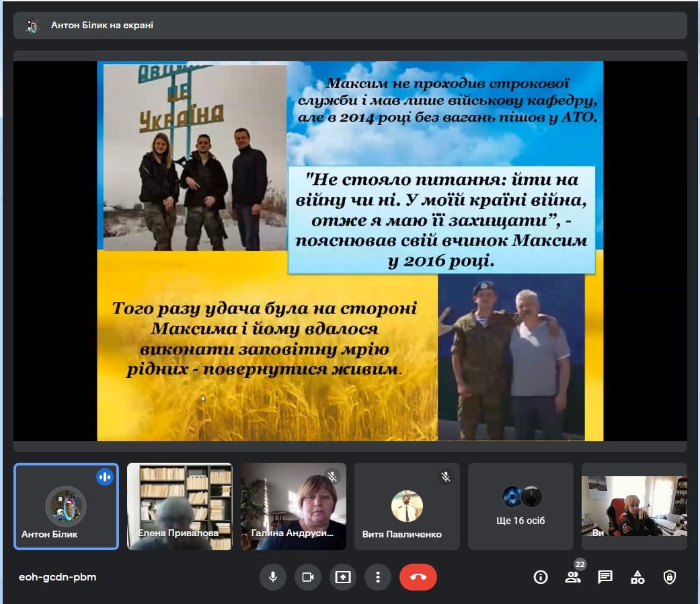Toggle the microphone button
Screen dimensions: 700x604
tap(273, 577)
